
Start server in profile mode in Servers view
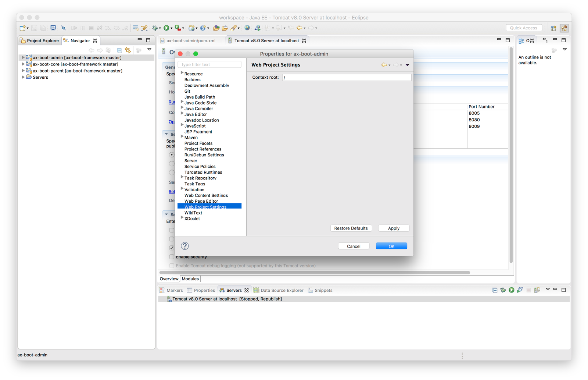pos(520,290)
